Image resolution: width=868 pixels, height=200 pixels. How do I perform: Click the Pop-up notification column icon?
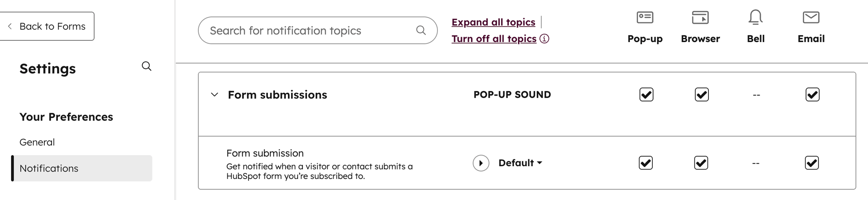[645, 17]
